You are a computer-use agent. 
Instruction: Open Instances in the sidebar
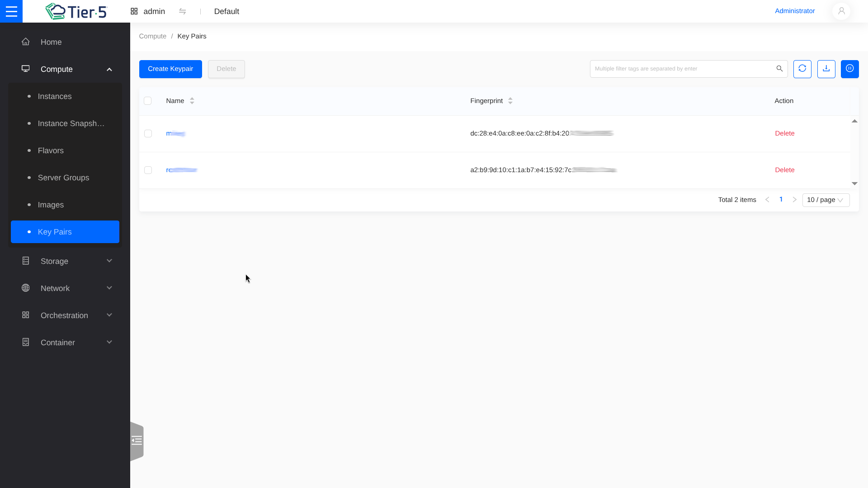click(x=55, y=96)
